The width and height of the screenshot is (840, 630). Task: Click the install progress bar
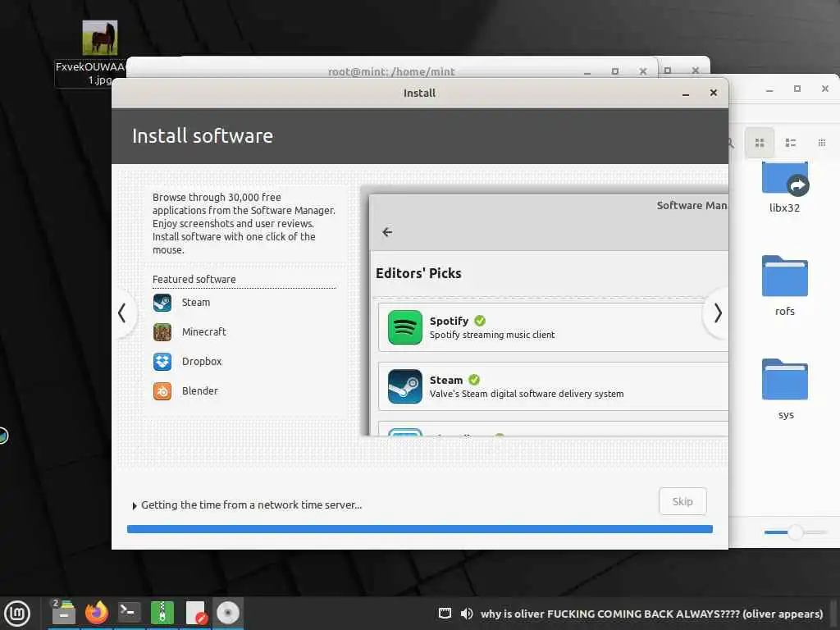tap(419, 529)
